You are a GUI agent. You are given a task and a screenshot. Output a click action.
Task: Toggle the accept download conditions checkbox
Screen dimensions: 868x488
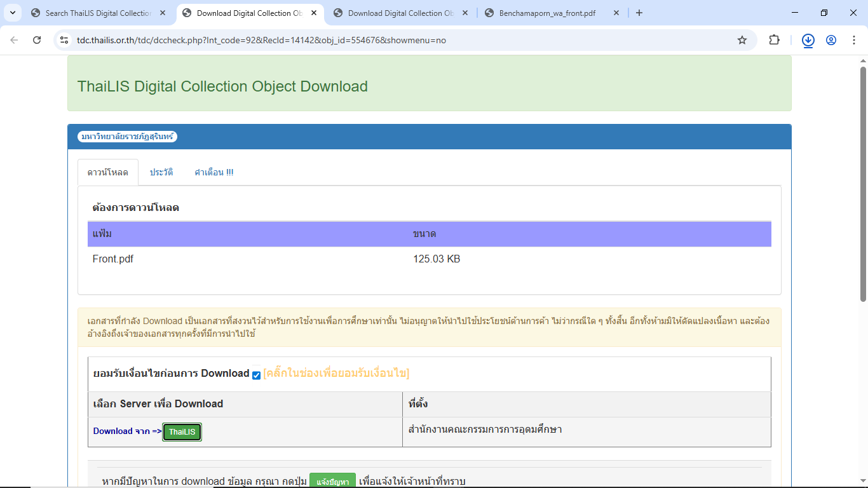[x=256, y=375]
